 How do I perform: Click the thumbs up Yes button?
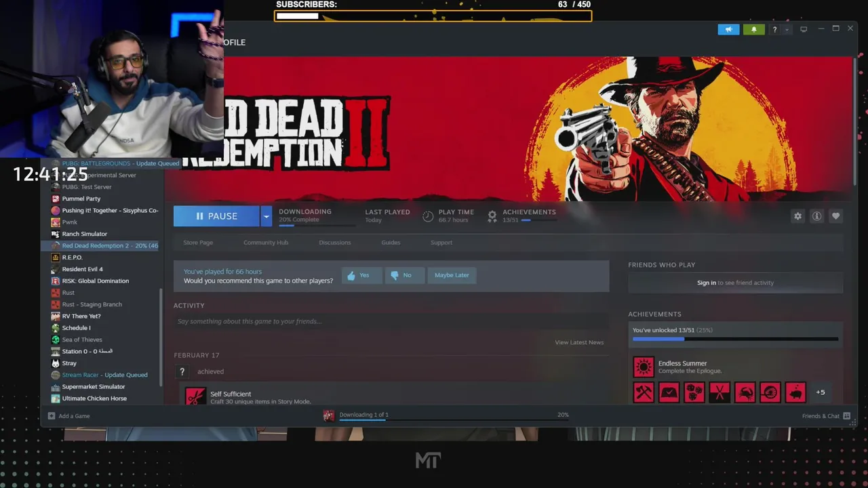361,275
